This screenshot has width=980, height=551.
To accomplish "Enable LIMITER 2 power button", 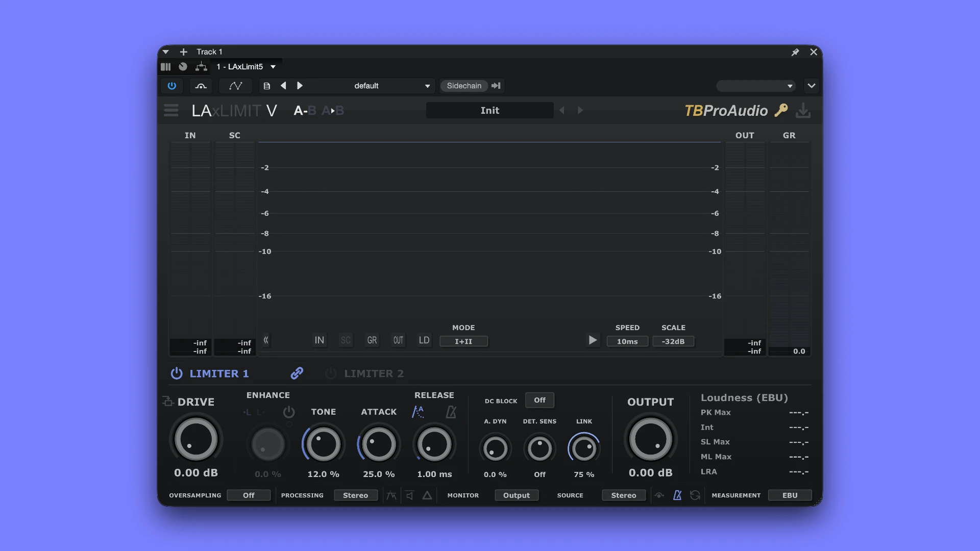I will click(x=331, y=373).
